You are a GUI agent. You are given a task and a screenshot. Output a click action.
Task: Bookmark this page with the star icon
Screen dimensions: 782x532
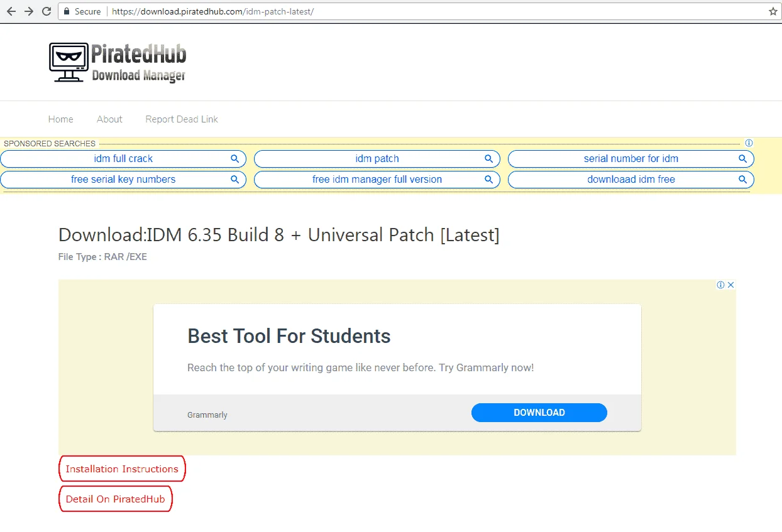(773, 11)
